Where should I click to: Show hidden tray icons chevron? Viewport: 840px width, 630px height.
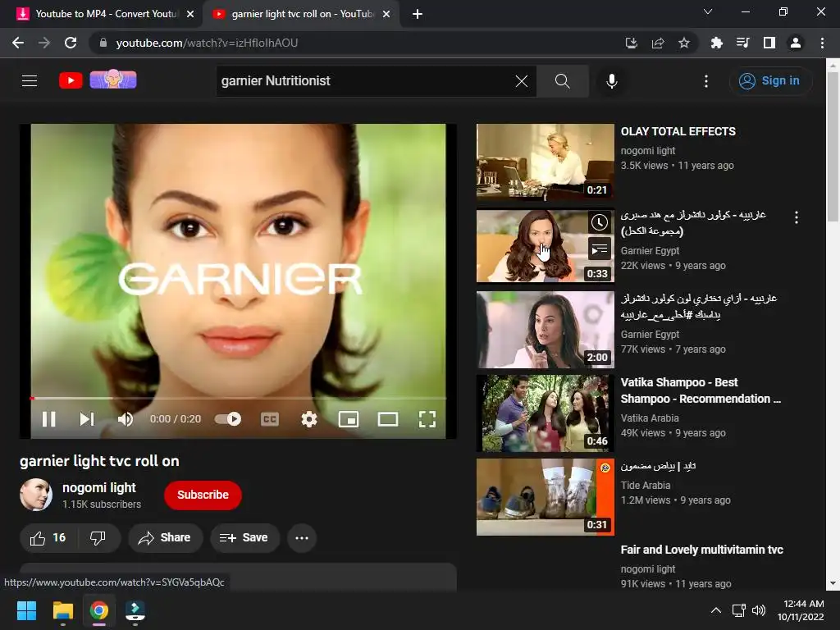(715, 610)
